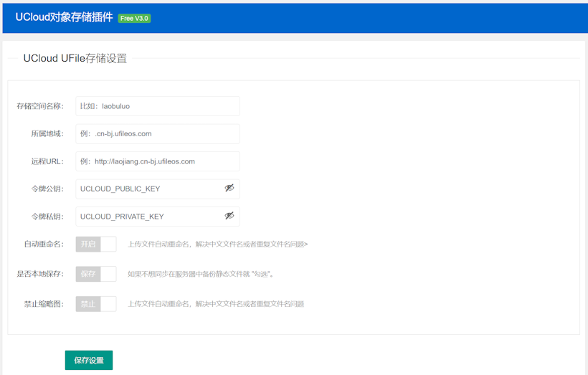Click the UCloud UFile存储设置 section heading

point(75,59)
